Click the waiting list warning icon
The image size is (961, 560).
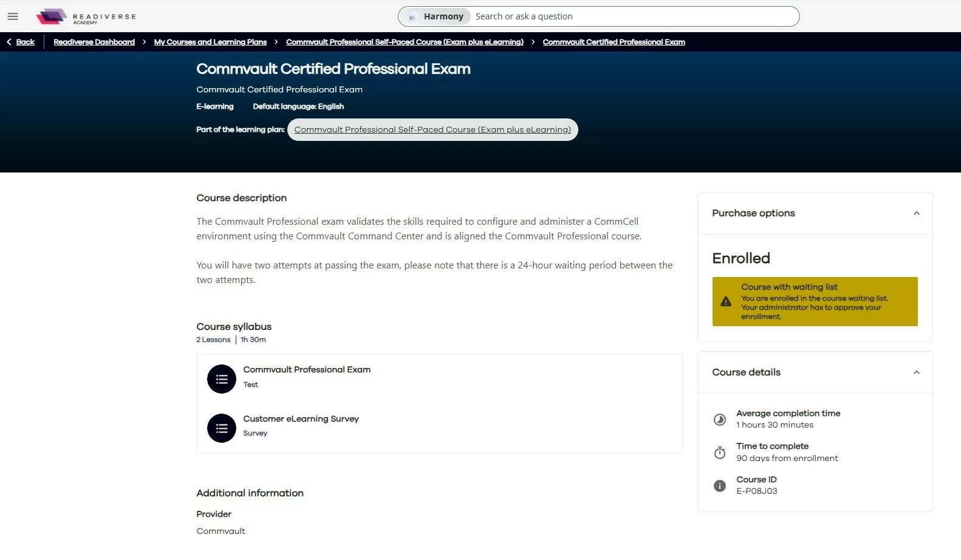[x=726, y=301]
